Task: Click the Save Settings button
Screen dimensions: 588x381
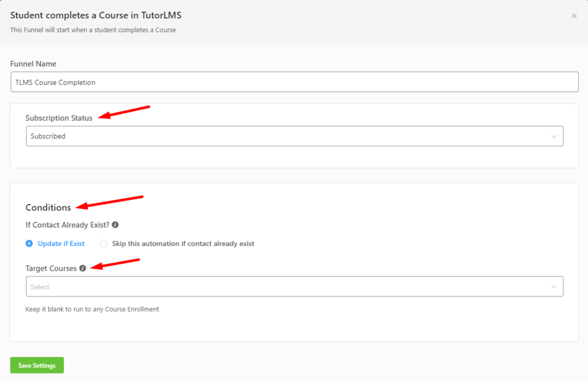Action: point(37,365)
